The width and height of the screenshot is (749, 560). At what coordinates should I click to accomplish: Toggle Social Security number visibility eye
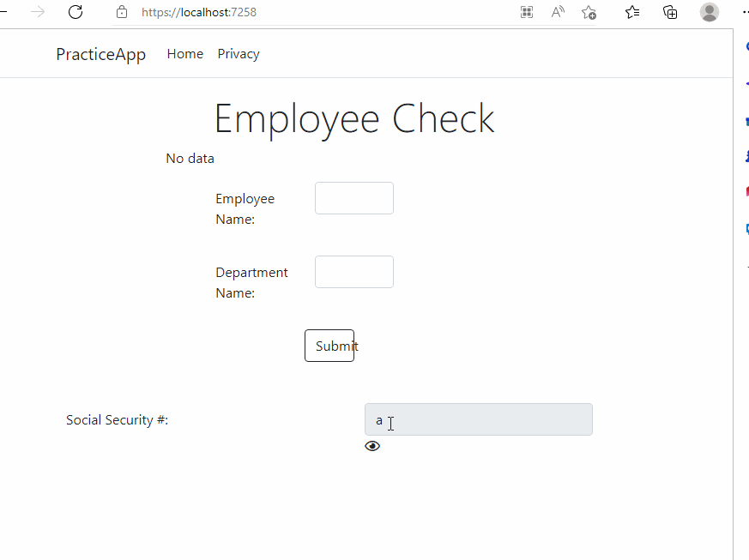click(372, 446)
